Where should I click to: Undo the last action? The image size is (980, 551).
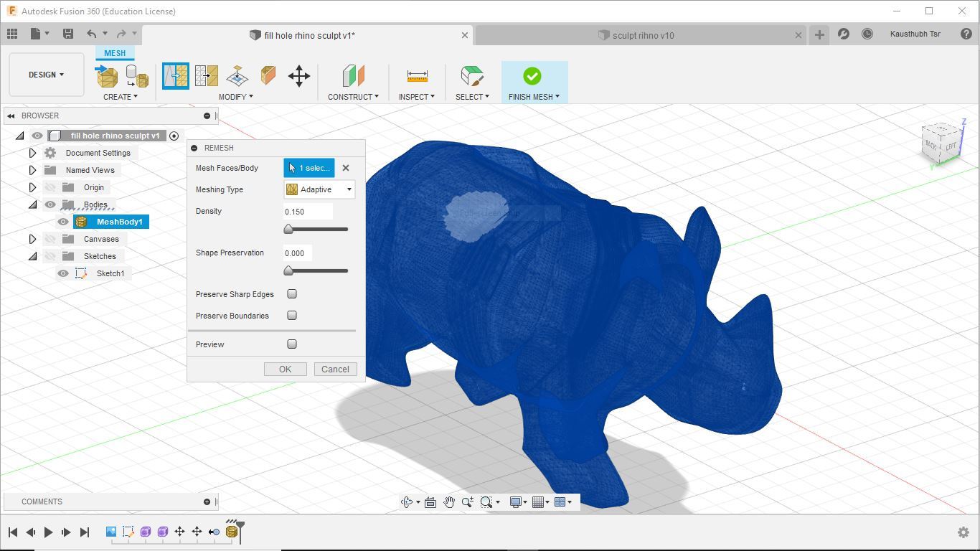(91, 34)
